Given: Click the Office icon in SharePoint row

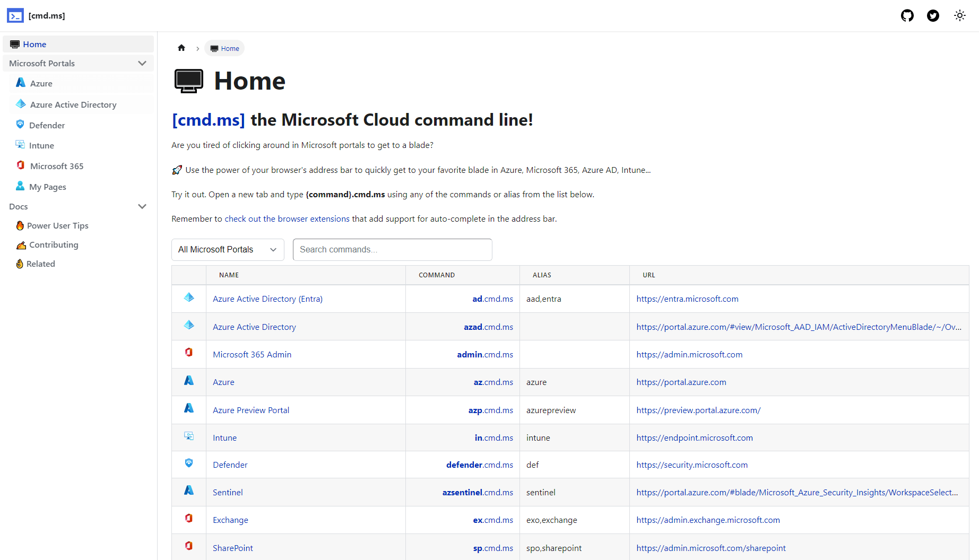Looking at the screenshot, I should coord(189,546).
